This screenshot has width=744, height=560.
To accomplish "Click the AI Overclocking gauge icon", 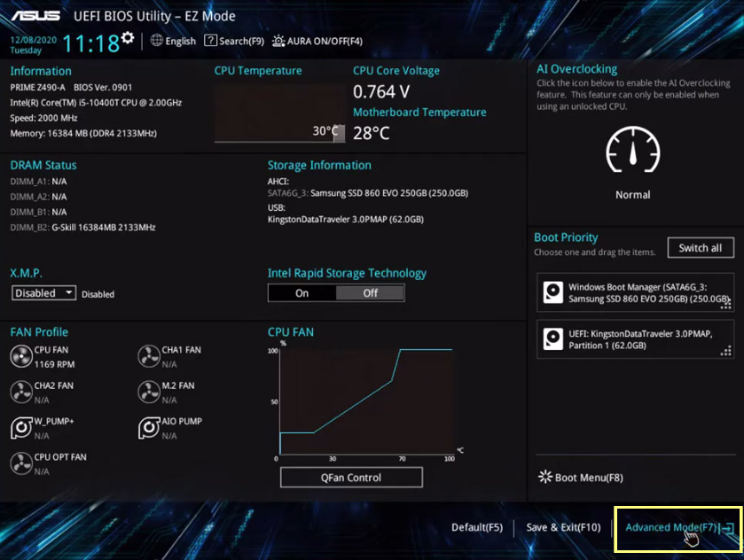I will [632, 150].
